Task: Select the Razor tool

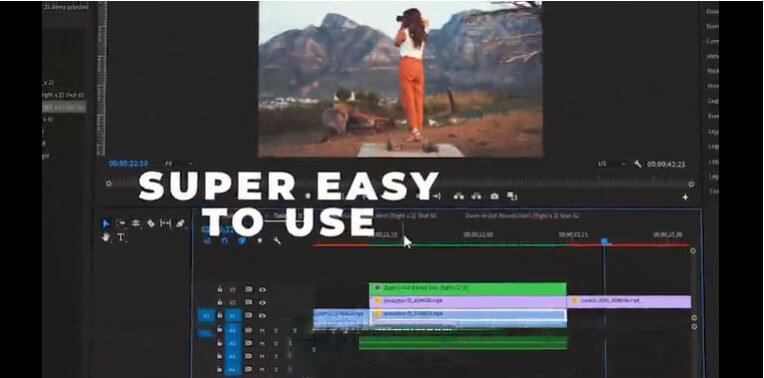Action: [x=151, y=224]
